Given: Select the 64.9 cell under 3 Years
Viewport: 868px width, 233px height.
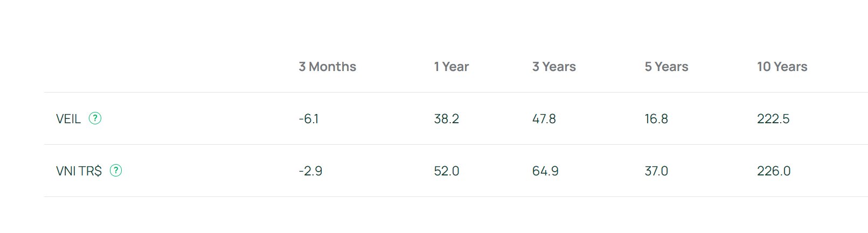Looking at the screenshot, I should tap(545, 171).
